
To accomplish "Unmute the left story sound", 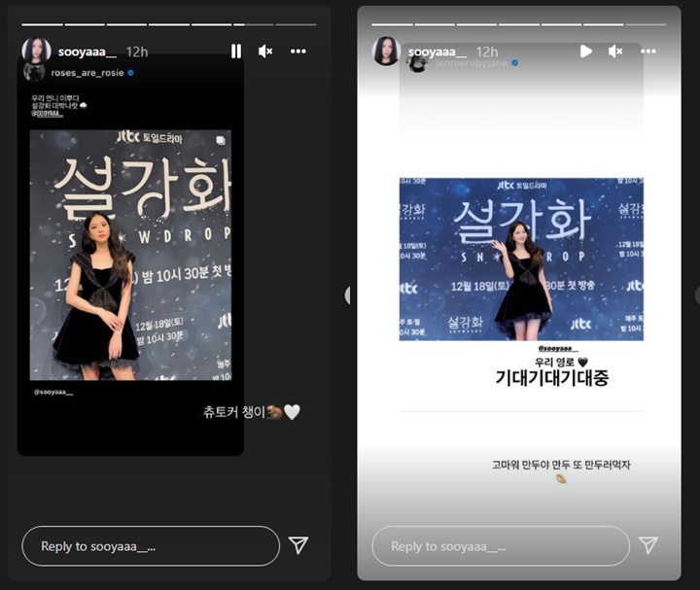I will [x=265, y=52].
